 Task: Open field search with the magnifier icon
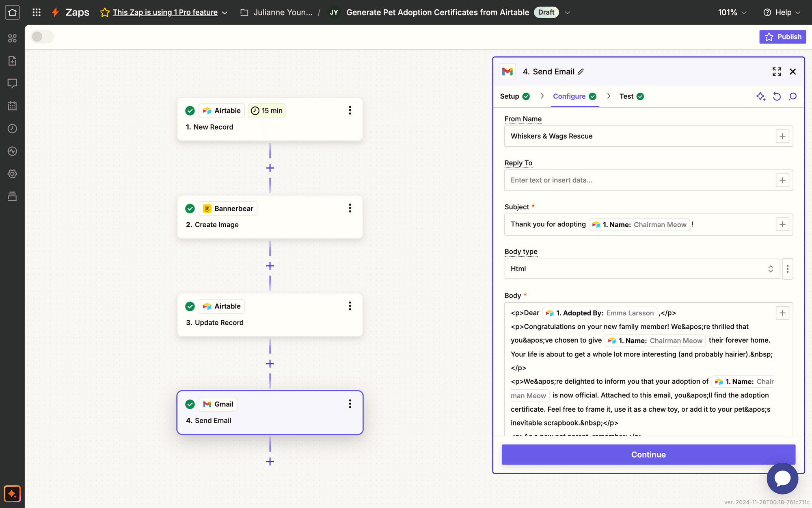793,96
